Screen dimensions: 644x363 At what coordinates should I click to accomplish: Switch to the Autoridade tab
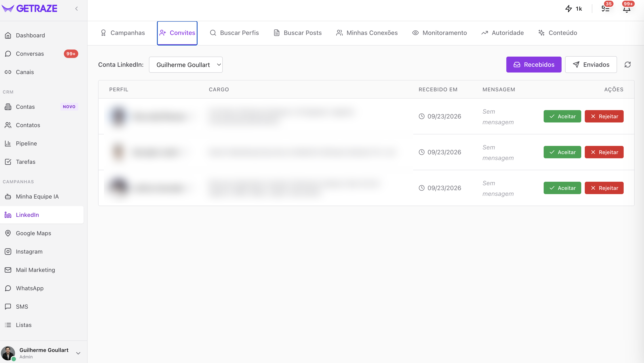503,33
